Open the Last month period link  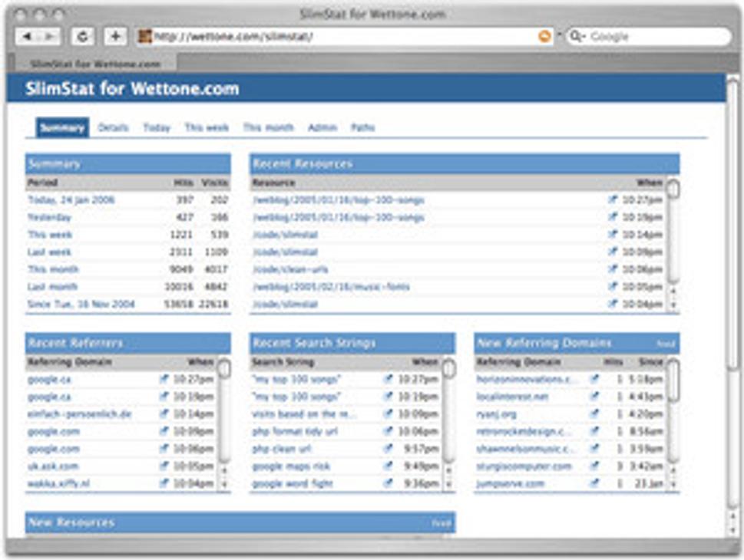click(x=52, y=286)
